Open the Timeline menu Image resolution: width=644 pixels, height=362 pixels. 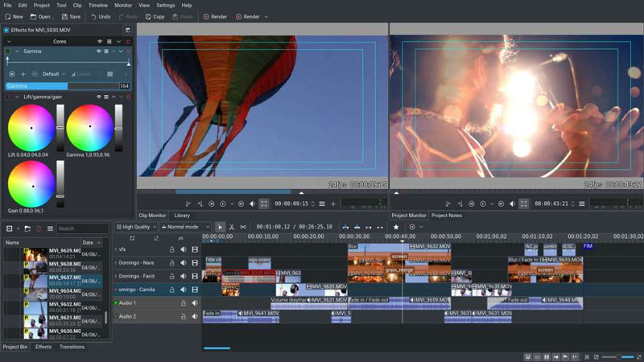coord(97,5)
